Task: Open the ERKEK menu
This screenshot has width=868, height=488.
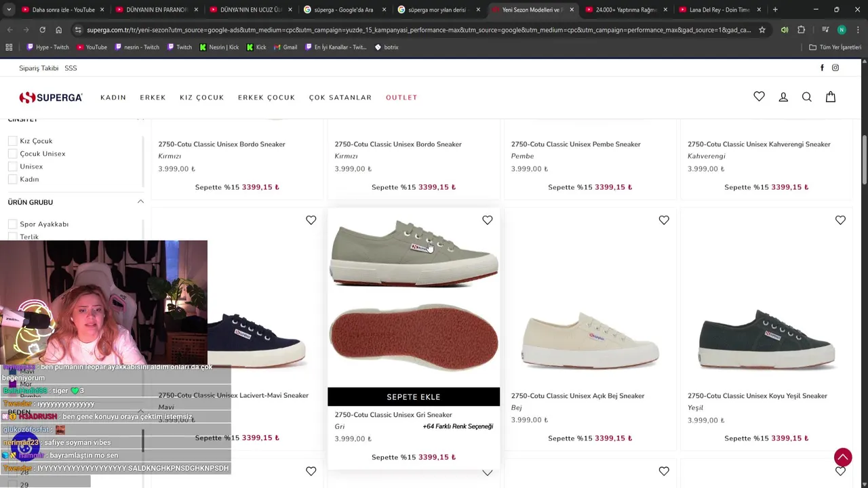Action: tap(153, 98)
